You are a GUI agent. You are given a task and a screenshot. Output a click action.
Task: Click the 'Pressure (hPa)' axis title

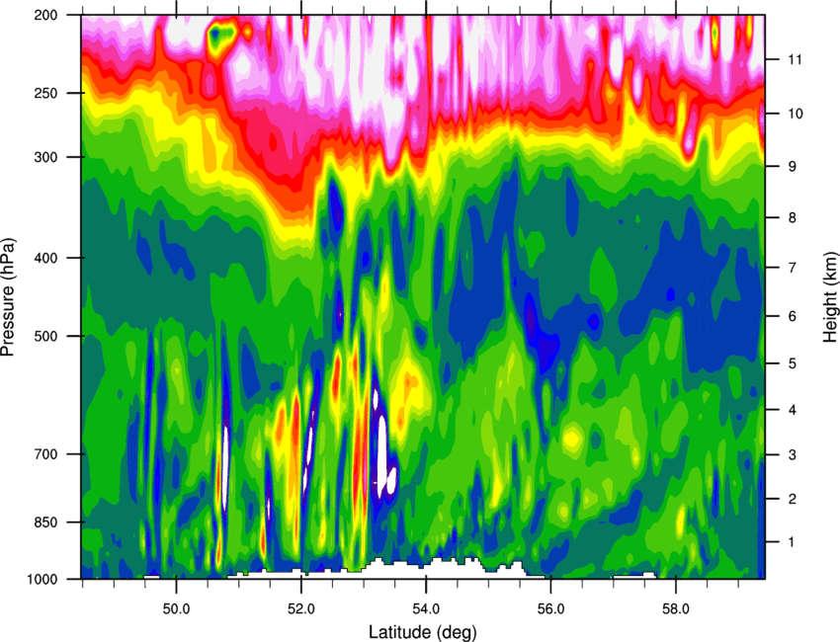pos(8,297)
